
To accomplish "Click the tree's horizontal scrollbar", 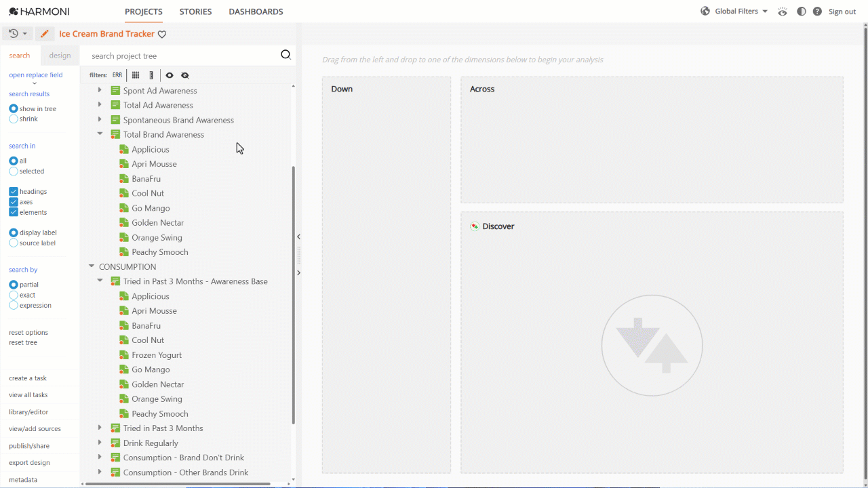I will coord(178,484).
